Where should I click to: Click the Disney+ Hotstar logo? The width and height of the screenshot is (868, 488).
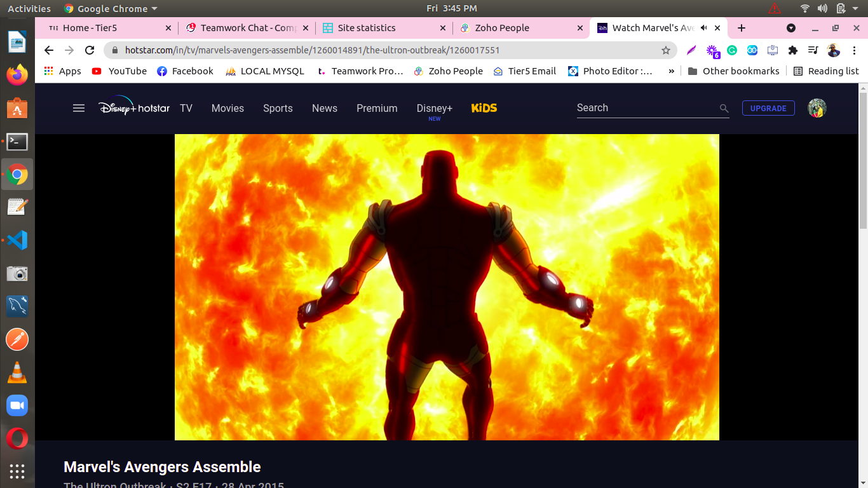(x=134, y=107)
